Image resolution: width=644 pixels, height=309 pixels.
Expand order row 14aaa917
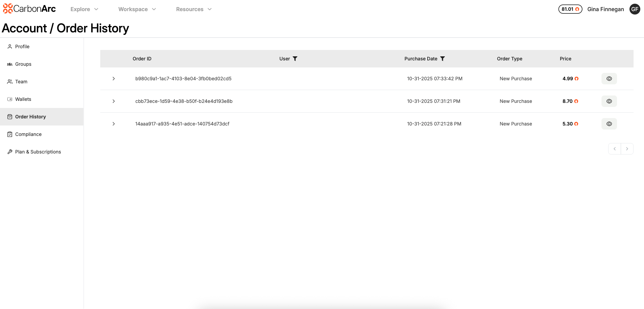[x=114, y=124]
